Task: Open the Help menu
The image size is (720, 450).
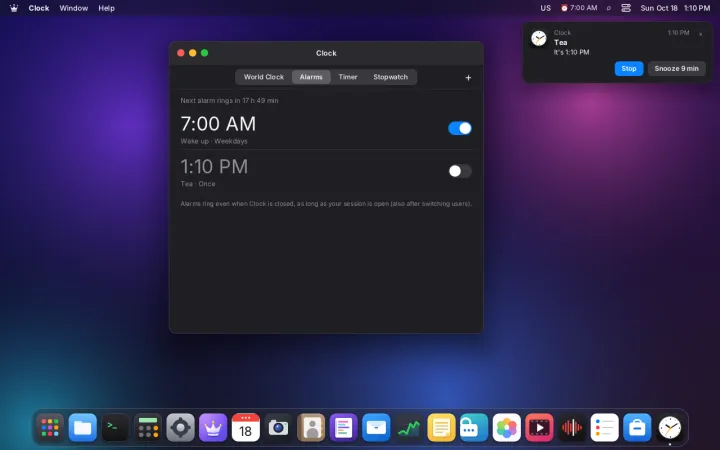Action: pyautogui.click(x=106, y=8)
